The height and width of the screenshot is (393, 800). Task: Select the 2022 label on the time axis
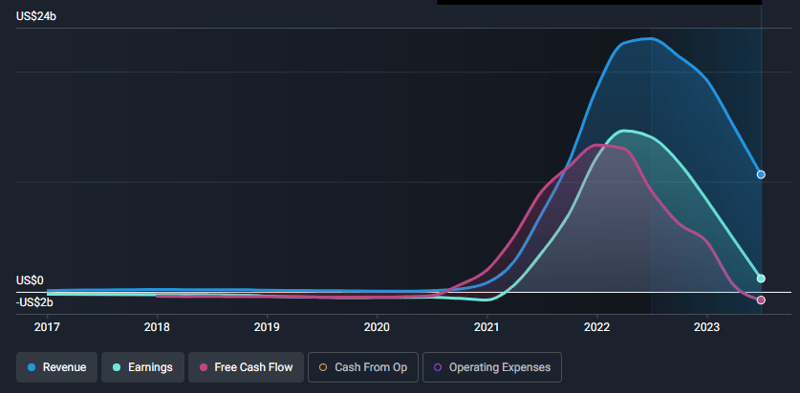(596, 327)
